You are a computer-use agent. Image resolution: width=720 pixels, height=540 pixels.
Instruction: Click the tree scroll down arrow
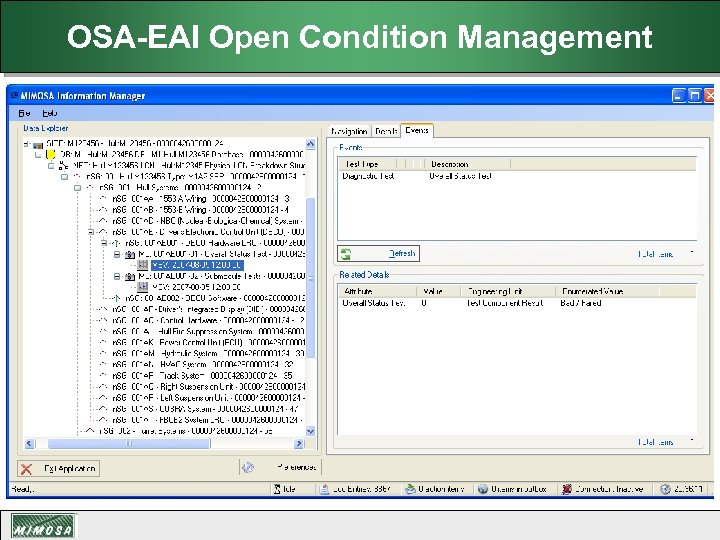point(310,431)
